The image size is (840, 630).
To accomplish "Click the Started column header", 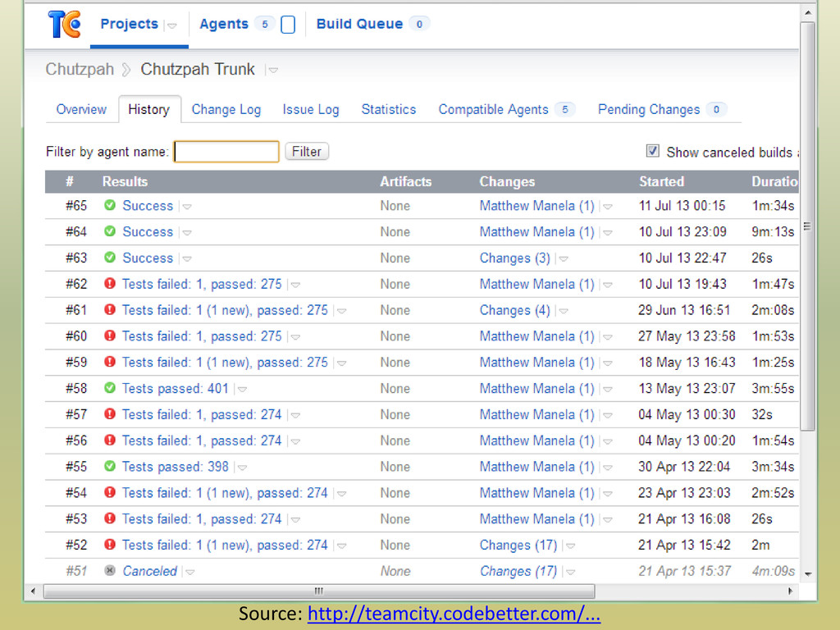I will [662, 181].
